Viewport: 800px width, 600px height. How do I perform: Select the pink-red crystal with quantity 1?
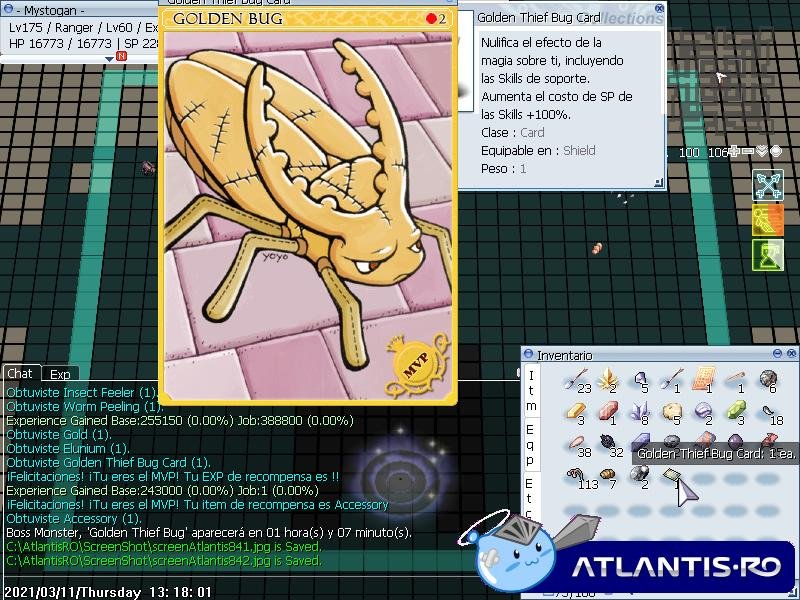pyautogui.click(x=607, y=412)
